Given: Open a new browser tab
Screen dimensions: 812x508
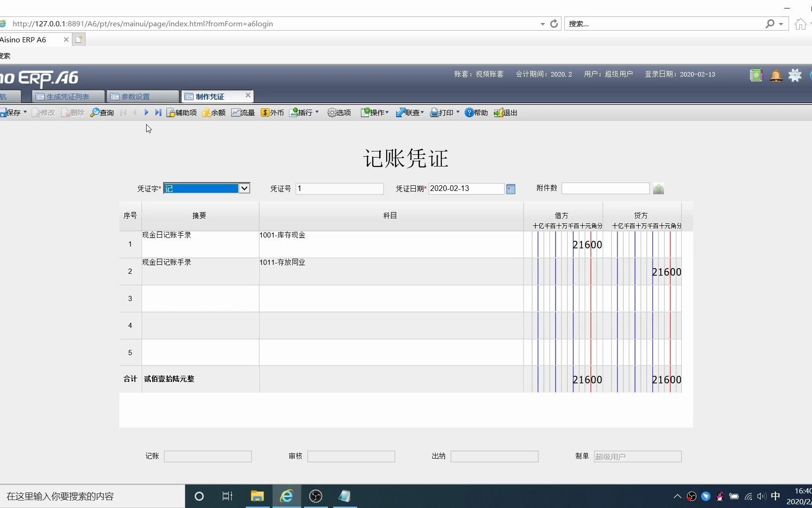Looking at the screenshot, I should tap(79, 40).
